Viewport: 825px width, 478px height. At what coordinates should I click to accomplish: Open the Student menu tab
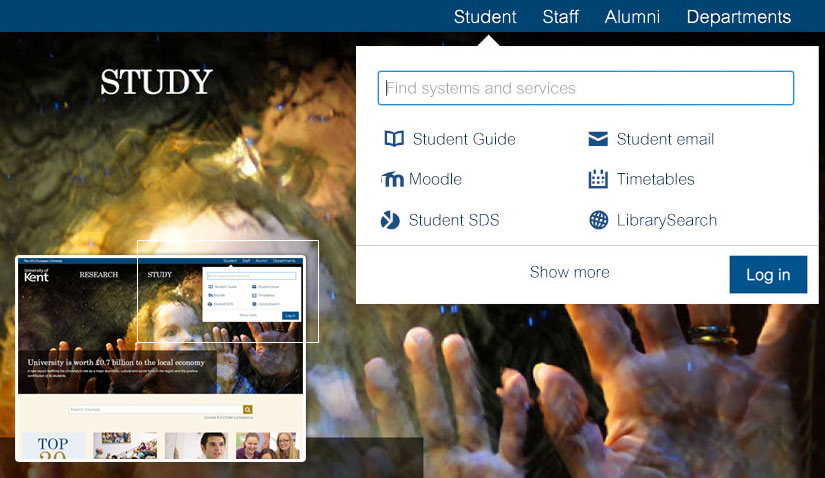[x=485, y=17]
